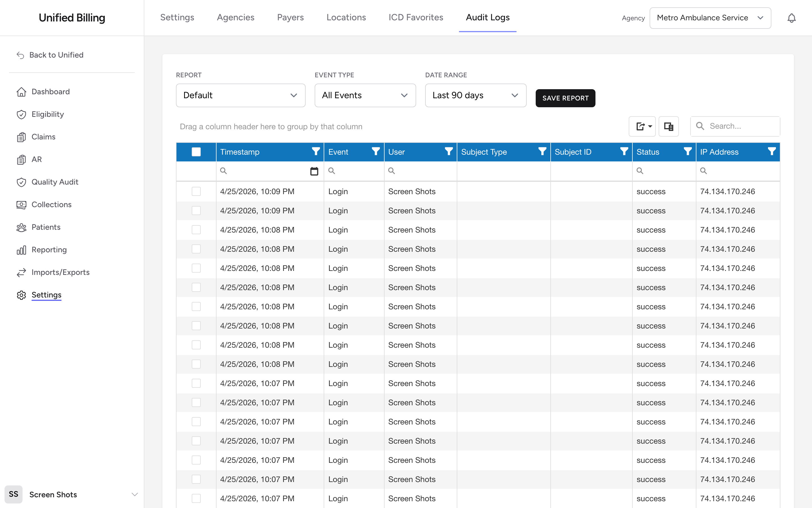Click the Unified Billing logo title
Image resolution: width=812 pixels, height=508 pixels.
(x=72, y=18)
